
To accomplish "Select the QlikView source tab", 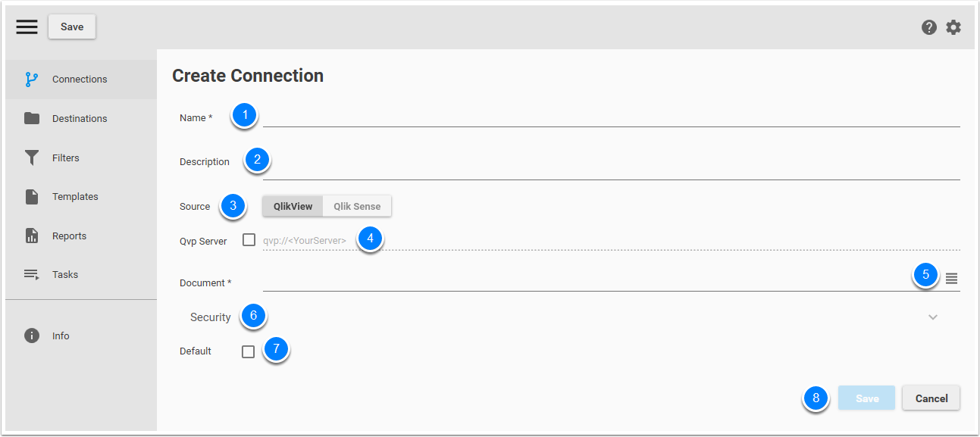I will (x=293, y=205).
